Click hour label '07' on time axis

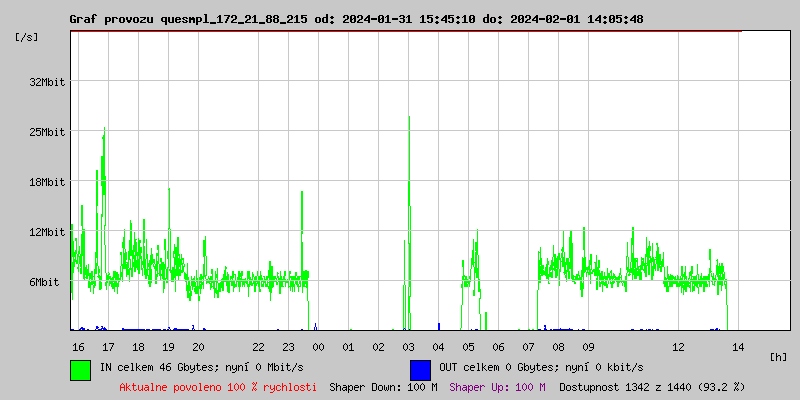529,347
